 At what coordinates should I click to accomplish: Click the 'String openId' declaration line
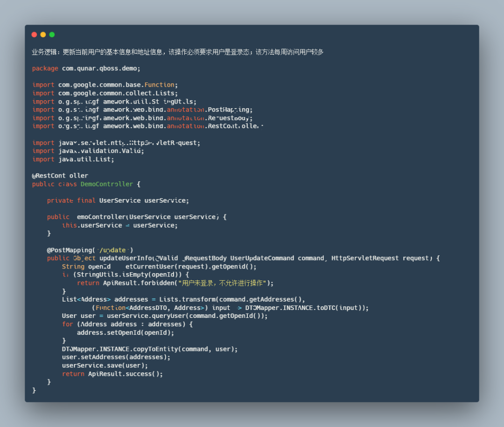click(159, 267)
